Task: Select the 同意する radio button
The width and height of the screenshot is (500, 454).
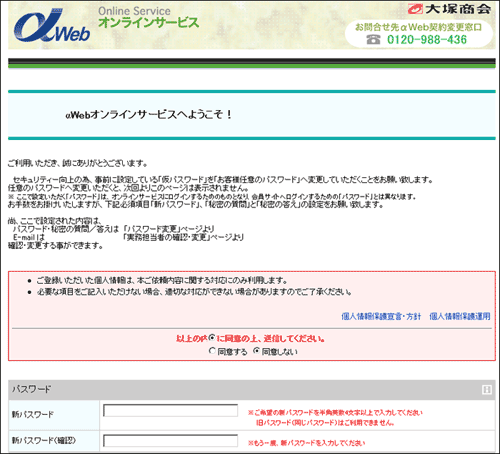Action: click(212, 351)
